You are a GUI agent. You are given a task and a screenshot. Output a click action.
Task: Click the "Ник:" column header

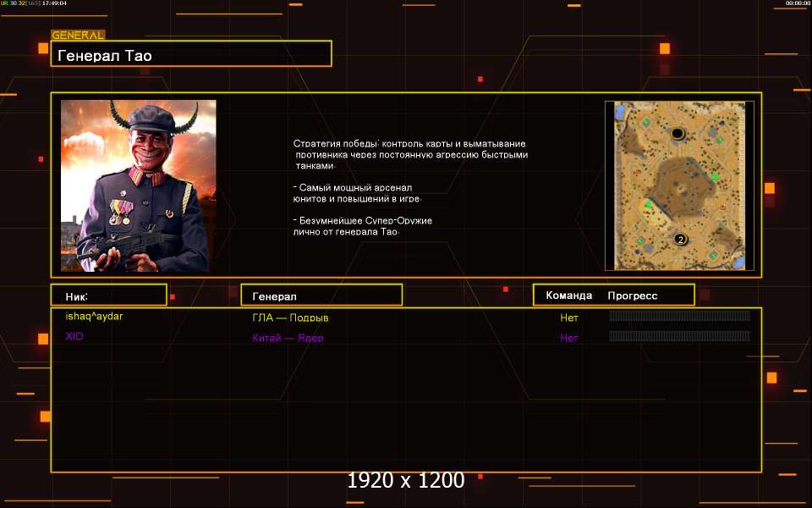coord(109,295)
